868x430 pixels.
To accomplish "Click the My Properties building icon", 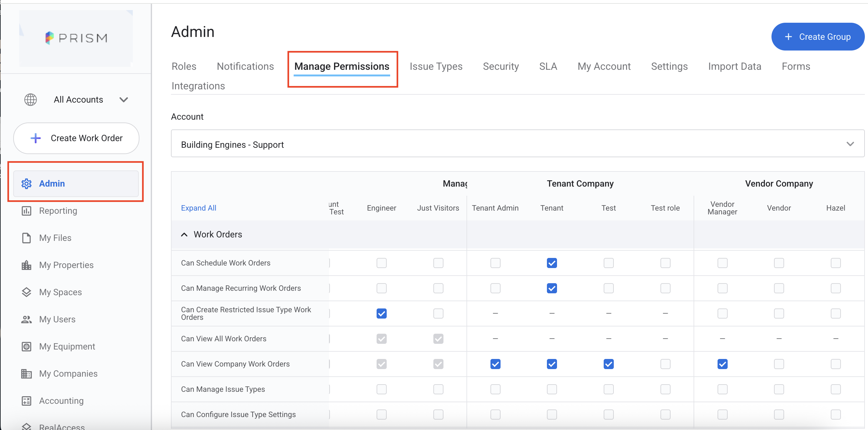I will tap(26, 265).
